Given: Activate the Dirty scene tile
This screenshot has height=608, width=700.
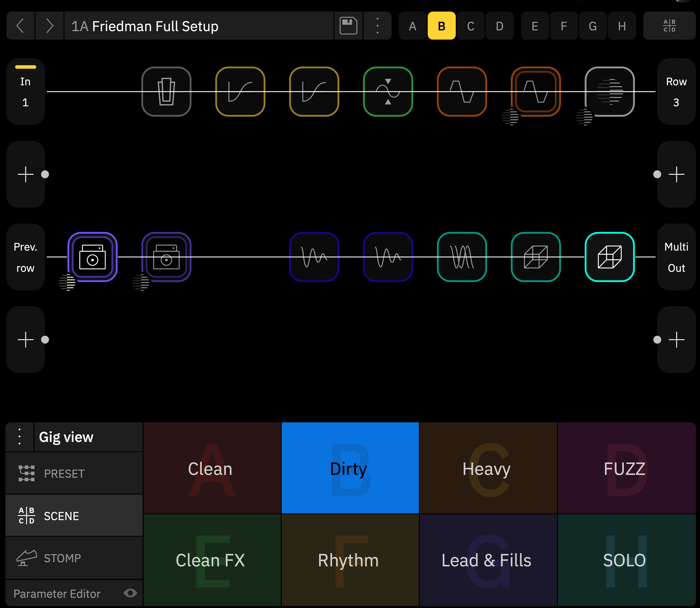Looking at the screenshot, I should (x=350, y=468).
